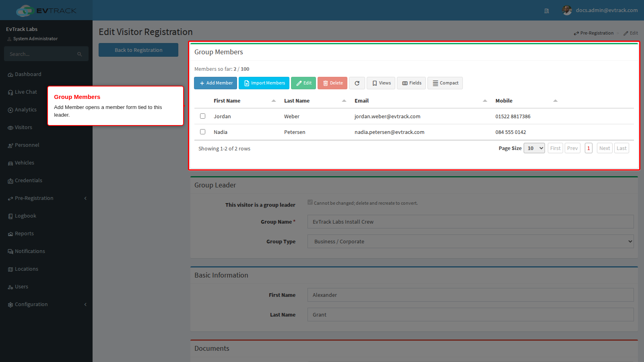Sort the Mobile column arrow

[555, 101]
